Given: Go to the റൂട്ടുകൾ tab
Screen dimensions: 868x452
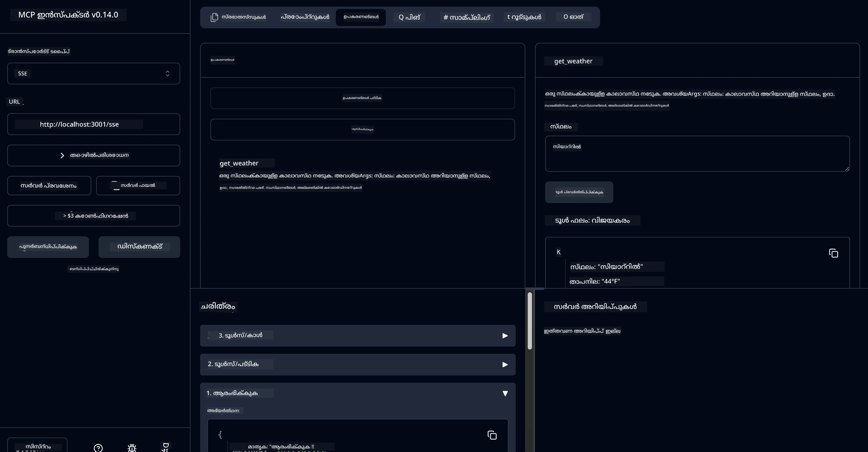Looking at the screenshot, I should 524,17.
